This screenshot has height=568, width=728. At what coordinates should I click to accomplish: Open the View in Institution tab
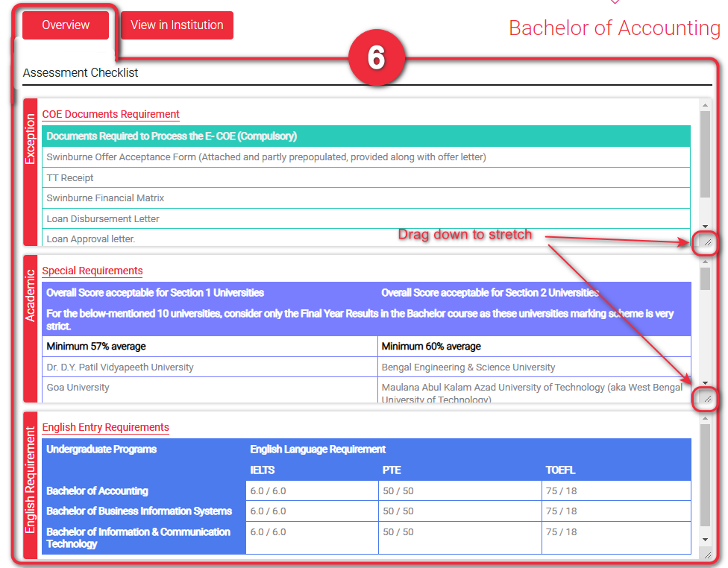tap(177, 25)
